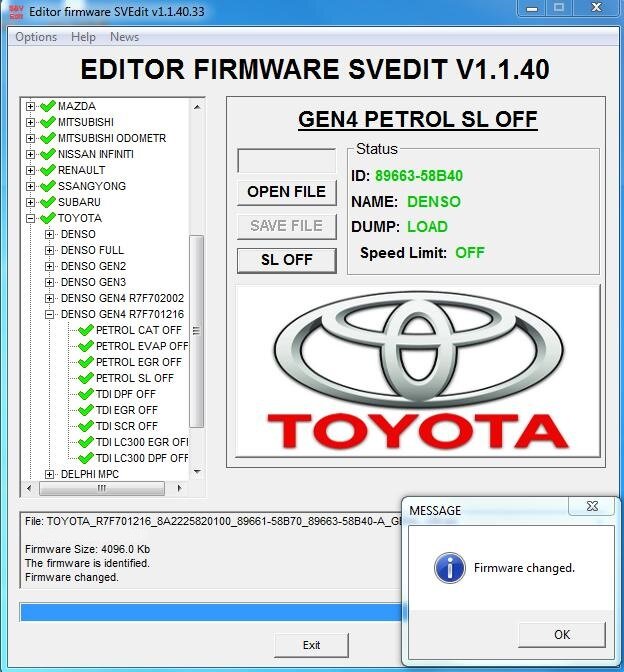Expand the SSANGYONG tree node

pyautogui.click(x=30, y=186)
